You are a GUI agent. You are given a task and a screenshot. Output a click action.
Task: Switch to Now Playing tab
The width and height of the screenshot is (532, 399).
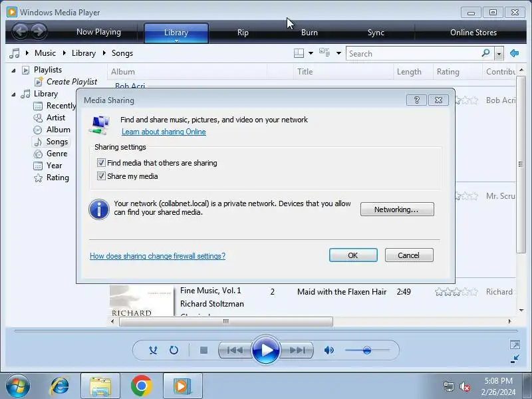(x=98, y=32)
